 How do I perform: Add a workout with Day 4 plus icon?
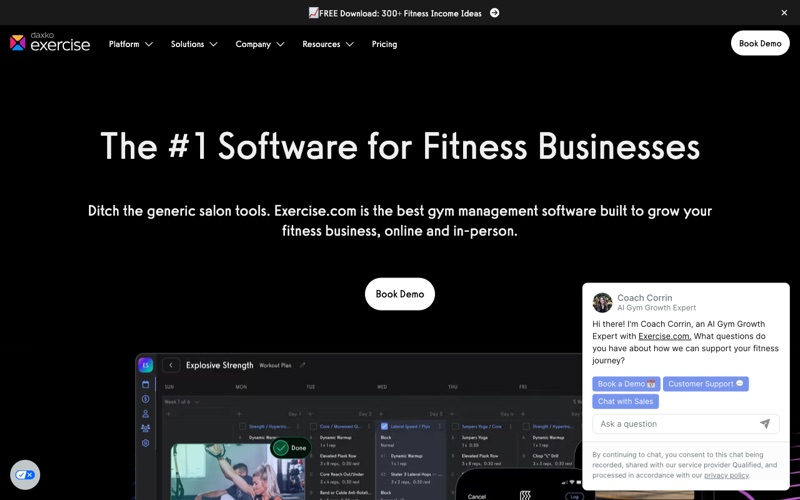coord(452,414)
